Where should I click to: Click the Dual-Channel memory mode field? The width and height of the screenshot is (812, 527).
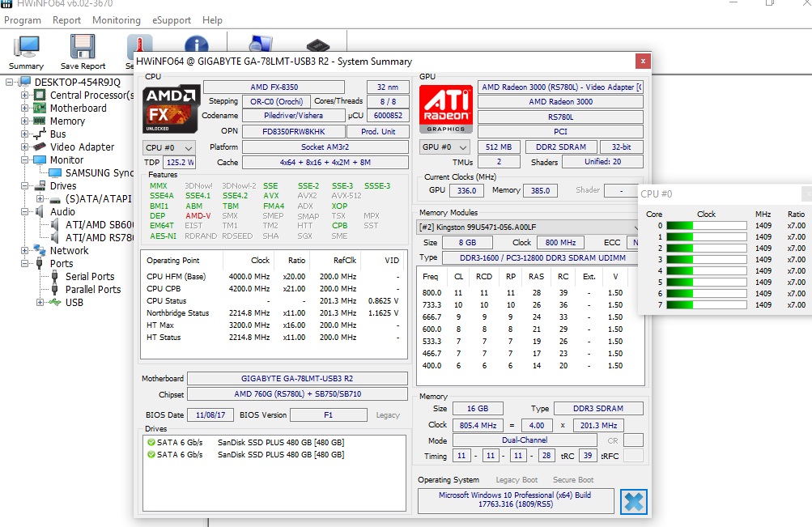pyautogui.click(x=525, y=440)
